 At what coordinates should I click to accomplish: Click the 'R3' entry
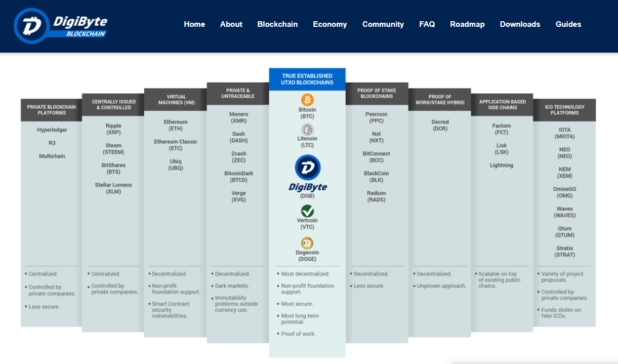[x=52, y=143]
